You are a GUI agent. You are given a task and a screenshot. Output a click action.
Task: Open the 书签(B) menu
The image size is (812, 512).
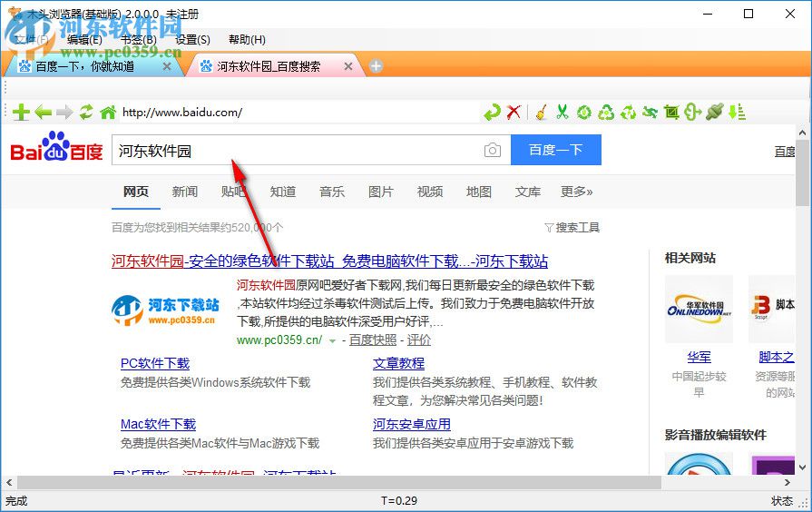click(138, 40)
